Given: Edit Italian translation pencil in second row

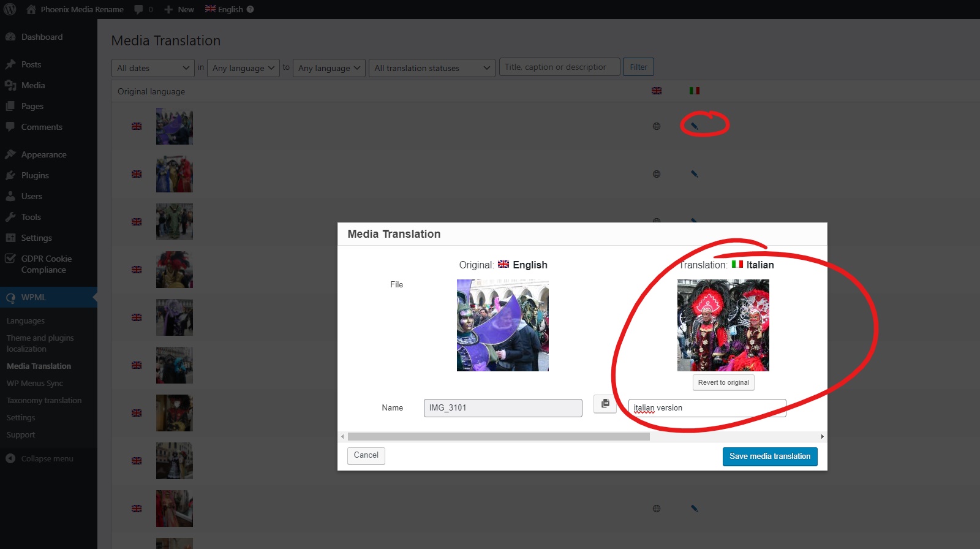Looking at the screenshot, I should click(x=695, y=174).
